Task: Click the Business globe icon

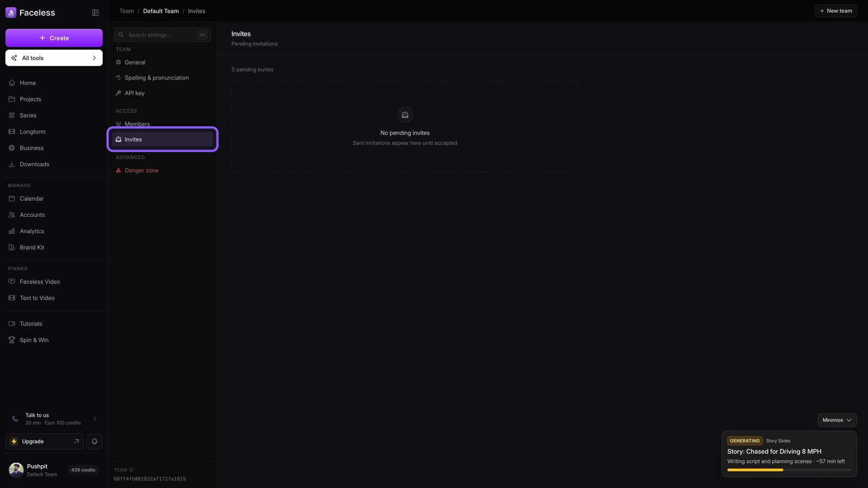Action: point(12,148)
